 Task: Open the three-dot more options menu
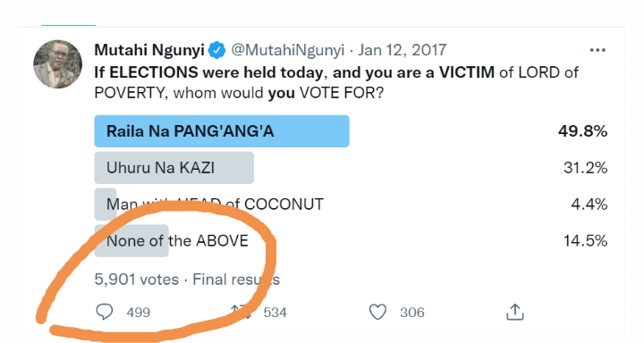[x=597, y=50]
